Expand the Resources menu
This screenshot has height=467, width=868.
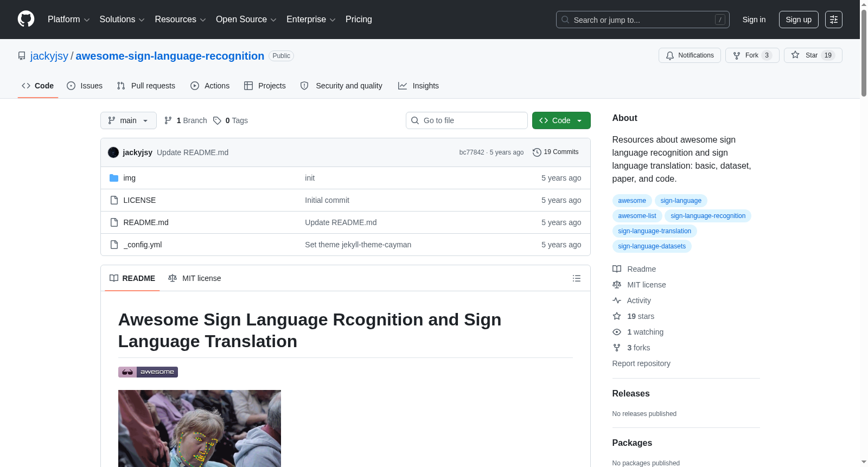click(180, 20)
